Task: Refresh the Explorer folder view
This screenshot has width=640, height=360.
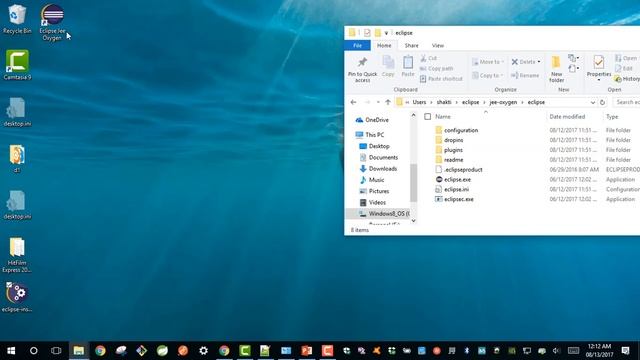Action: 602,102
